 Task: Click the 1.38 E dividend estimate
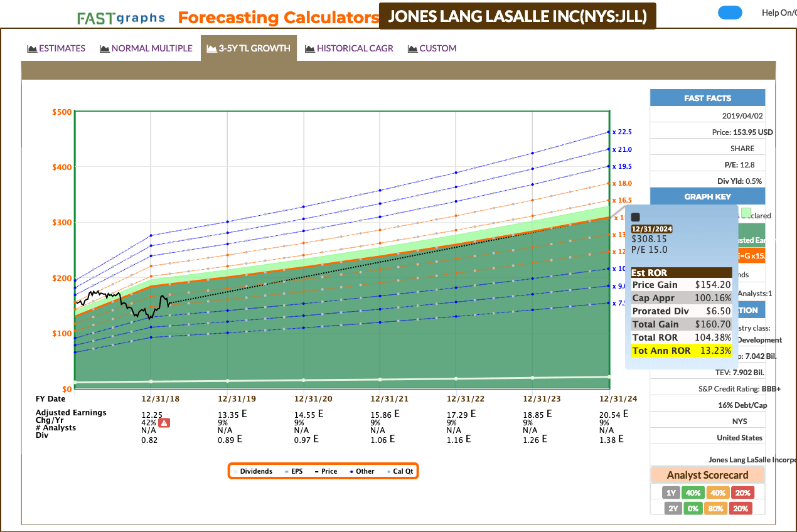pyautogui.click(x=611, y=440)
